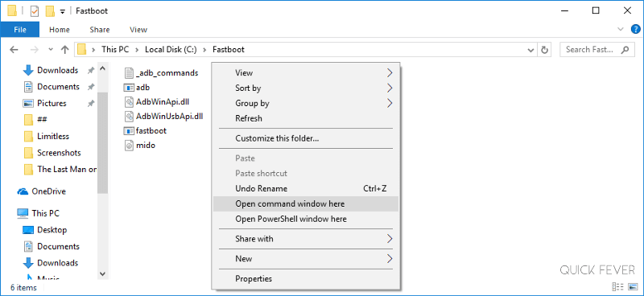Go forward with the right arrow
644x296 pixels.
click(x=35, y=50)
